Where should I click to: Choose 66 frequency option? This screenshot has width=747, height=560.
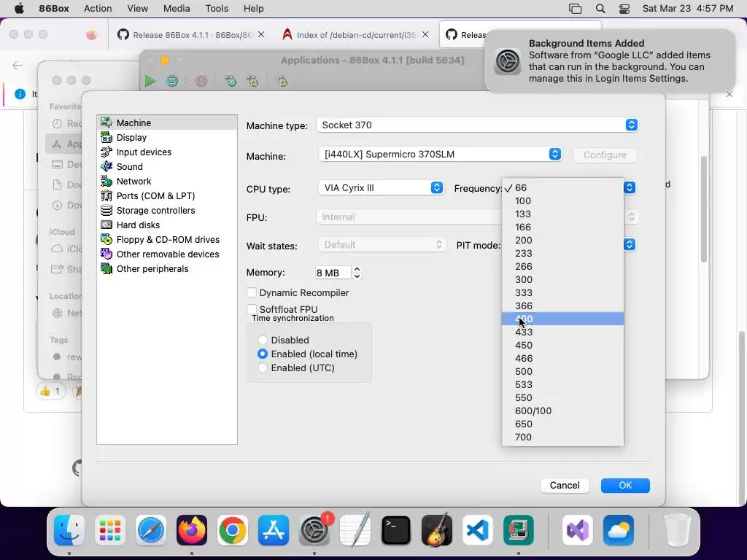pyautogui.click(x=562, y=187)
